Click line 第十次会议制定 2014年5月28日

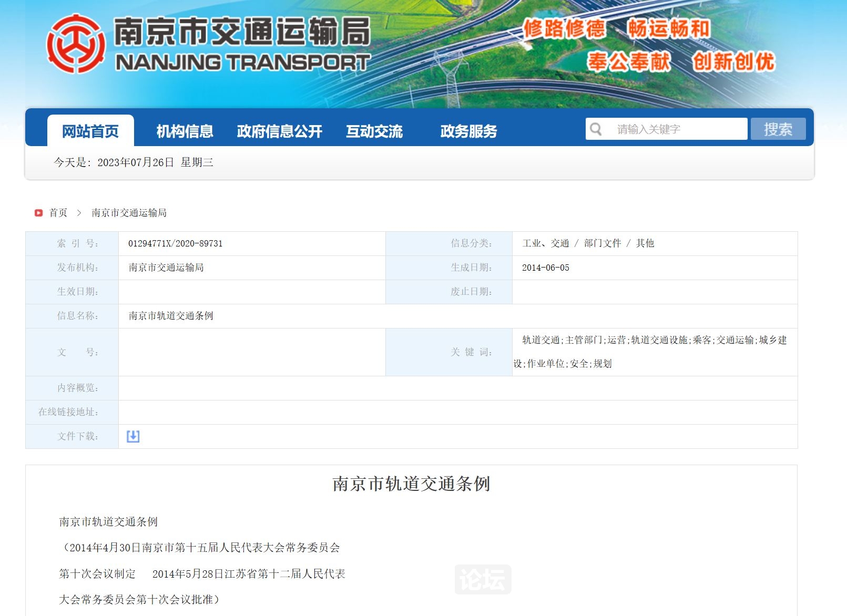[202, 574]
